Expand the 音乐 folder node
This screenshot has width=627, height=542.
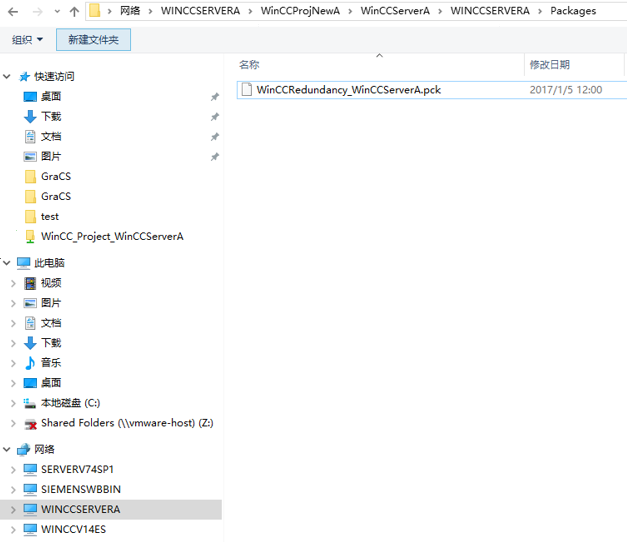coord(13,363)
